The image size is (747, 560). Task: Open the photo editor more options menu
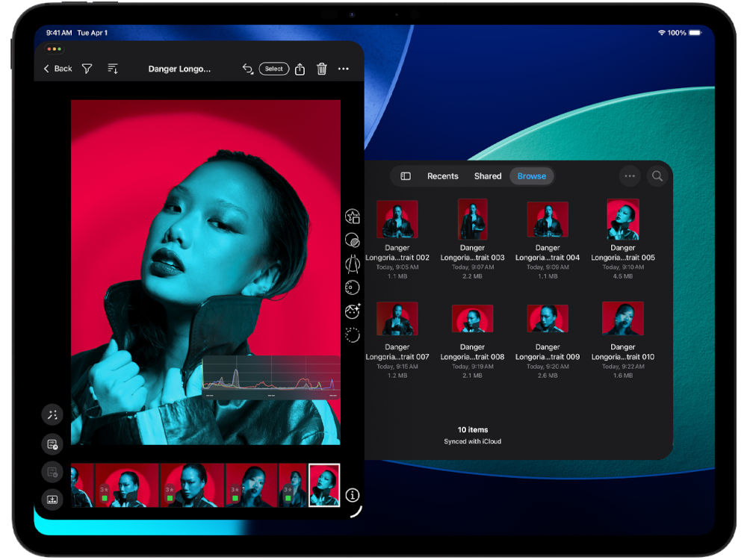tap(344, 69)
